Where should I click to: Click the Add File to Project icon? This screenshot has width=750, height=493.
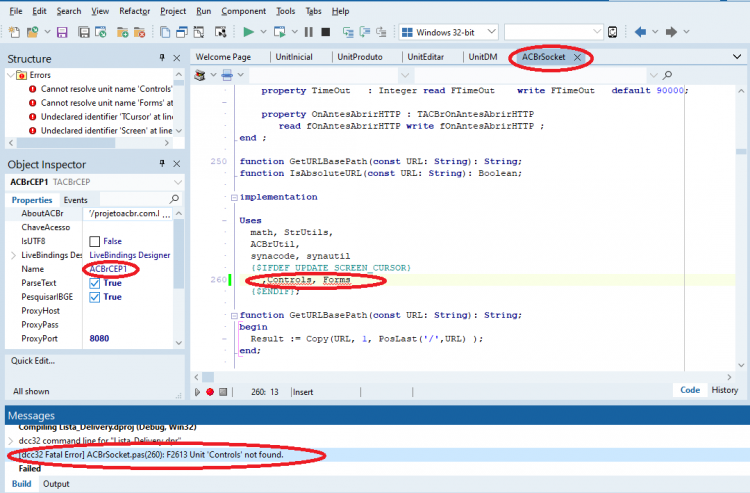coord(122,32)
